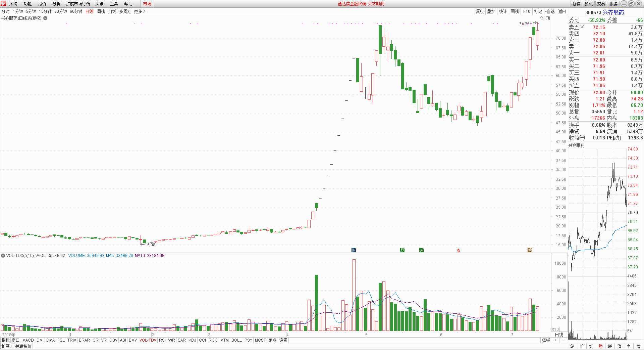
Task: Click the brown 榜 marker icon under chart
Action: tap(530, 250)
